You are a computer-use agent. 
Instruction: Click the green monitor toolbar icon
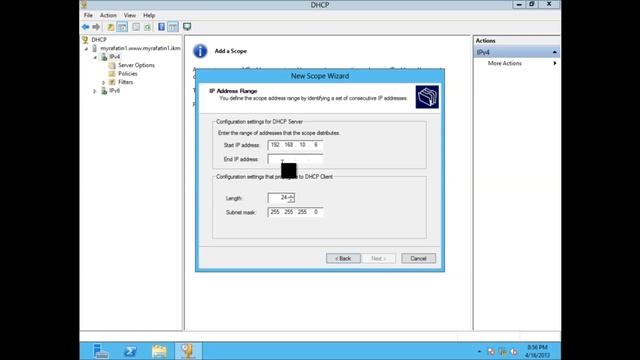[187, 27]
